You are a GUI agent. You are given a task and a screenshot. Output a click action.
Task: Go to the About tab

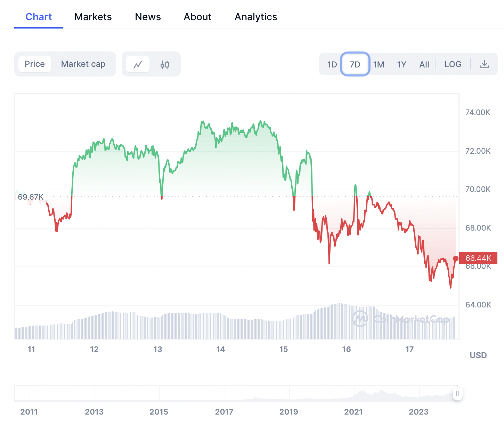[x=197, y=17]
